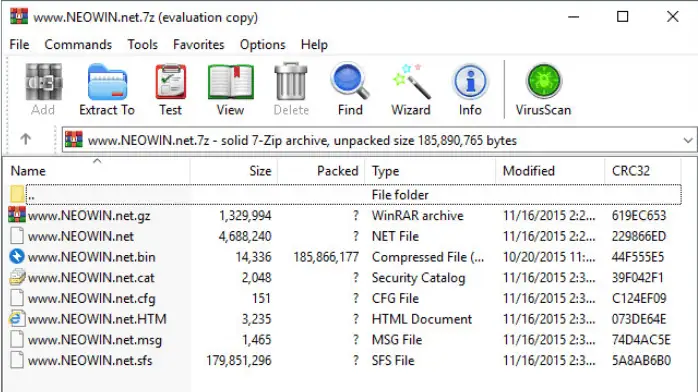Viewport: 698px width, 392px height.
Task: Click the HTML Document type cell
Action: click(x=422, y=319)
